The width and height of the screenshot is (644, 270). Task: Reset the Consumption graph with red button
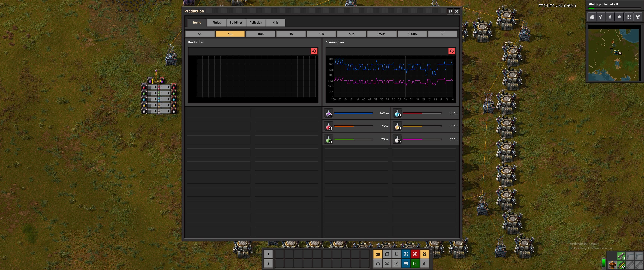click(x=451, y=51)
